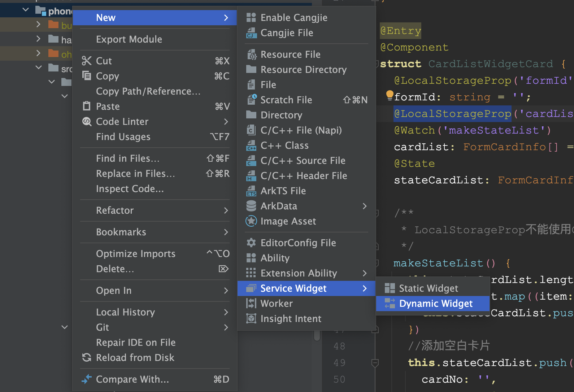Click the C/C++ File (Napi) icon
This screenshot has width=574, height=392.
pos(251,130)
